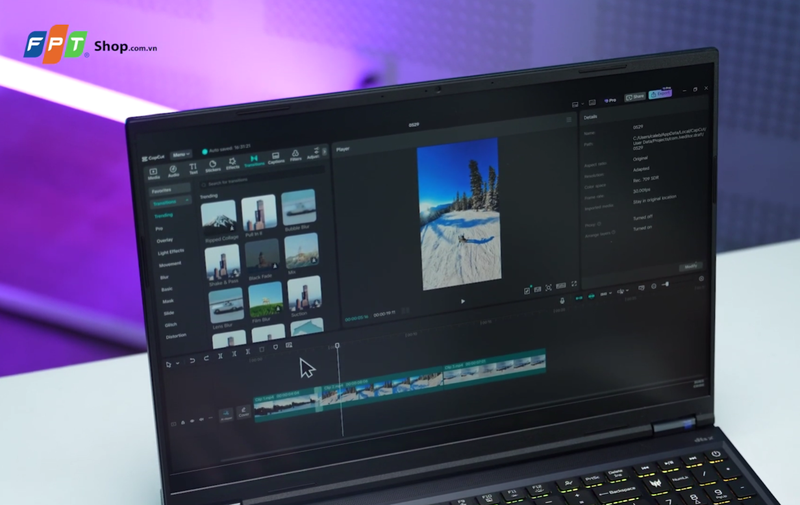Click the Pro badge in the title bar
This screenshot has height=505, width=800.
tap(610, 100)
